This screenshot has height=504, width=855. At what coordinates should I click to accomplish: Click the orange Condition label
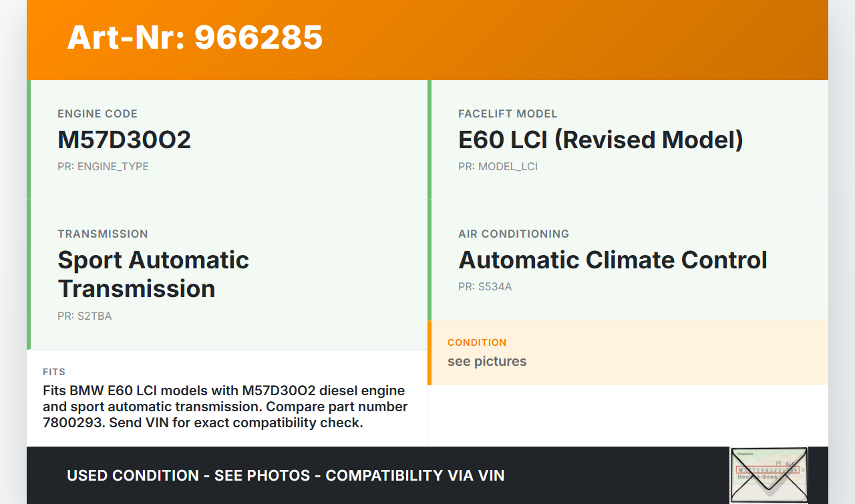point(477,342)
